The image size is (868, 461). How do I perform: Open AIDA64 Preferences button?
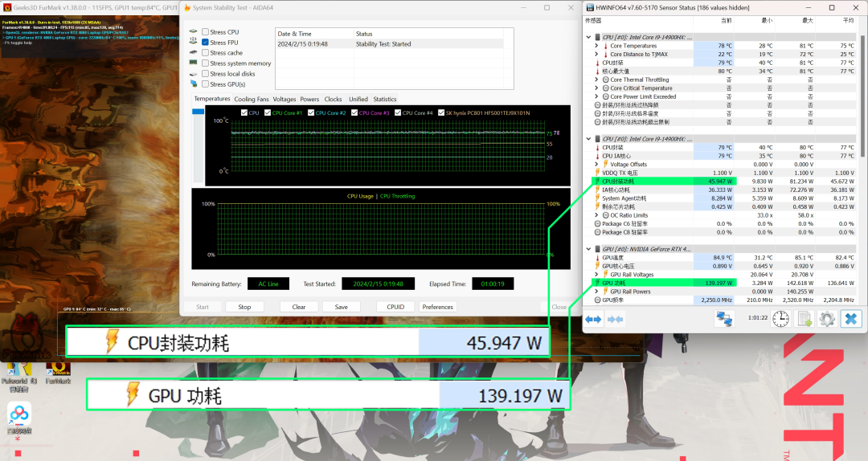click(437, 307)
